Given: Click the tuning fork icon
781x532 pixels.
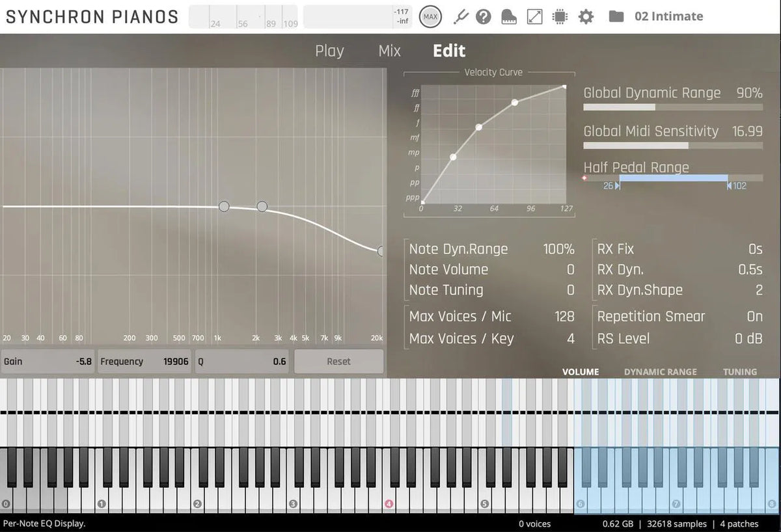Looking at the screenshot, I should pyautogui.click(x=461, y=16).
